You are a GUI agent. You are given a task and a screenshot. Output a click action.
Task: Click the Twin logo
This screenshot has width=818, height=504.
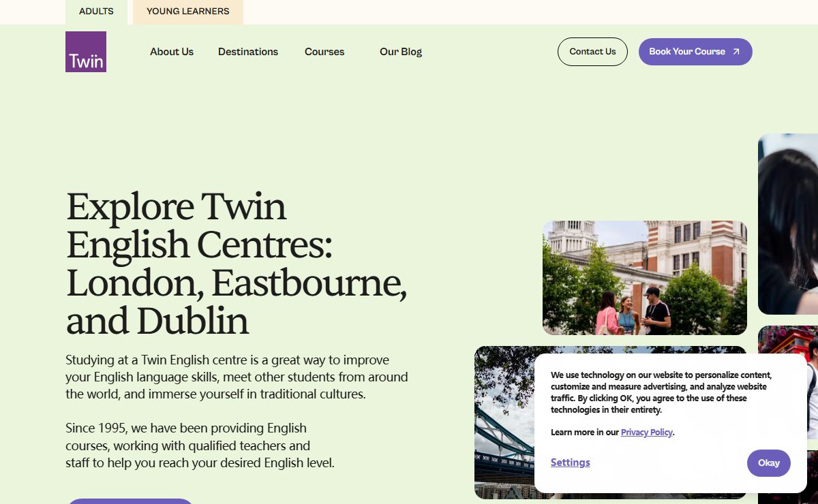pos(86,52)
